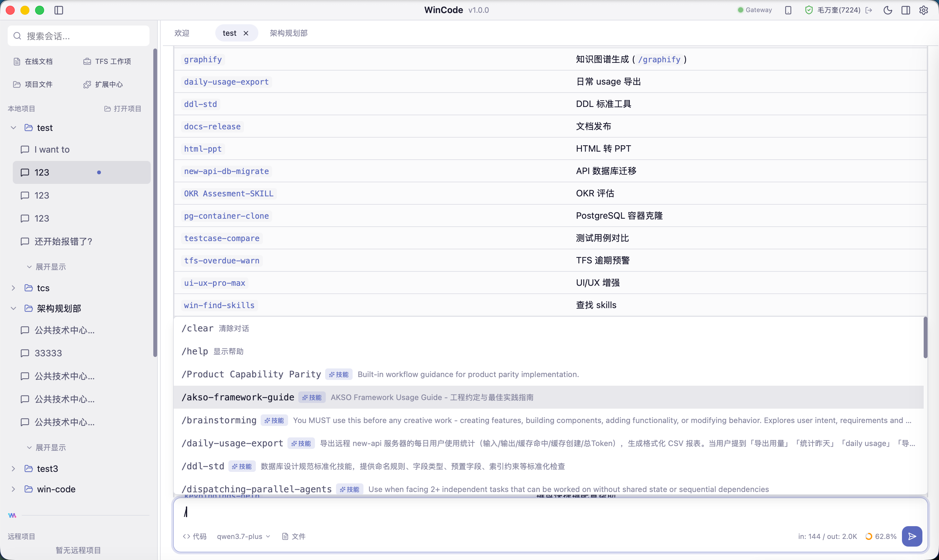Screen dimensions: 939x560
Task: Expand the tcs project folder
Action: 14,288
